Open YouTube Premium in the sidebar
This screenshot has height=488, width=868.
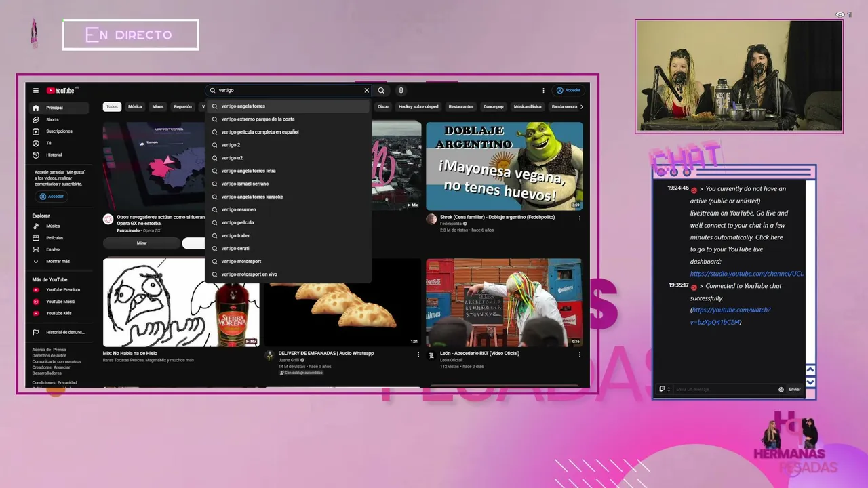click(x=60, y=289)
